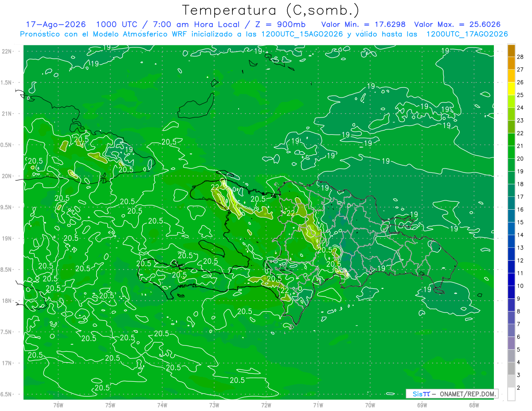This screenshot has height=411, width=532.
Task: Click the "76W" longitude axis label
Action: pos(58,405)
